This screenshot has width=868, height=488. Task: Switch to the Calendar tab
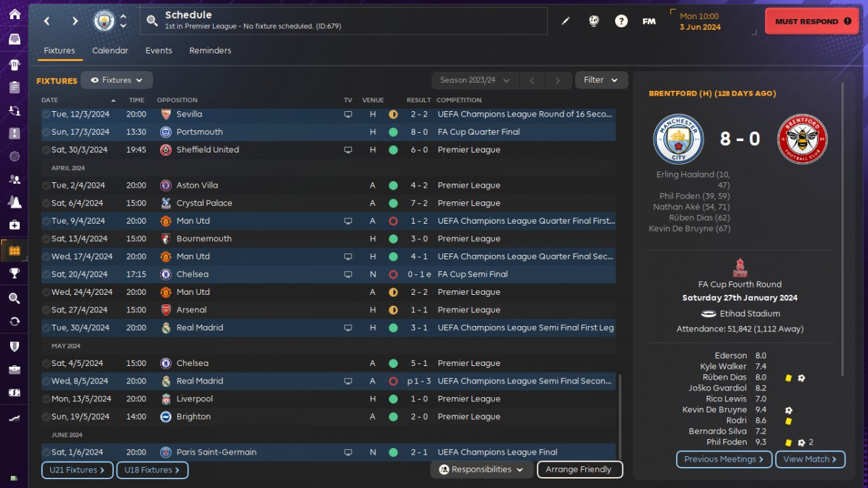110,51
